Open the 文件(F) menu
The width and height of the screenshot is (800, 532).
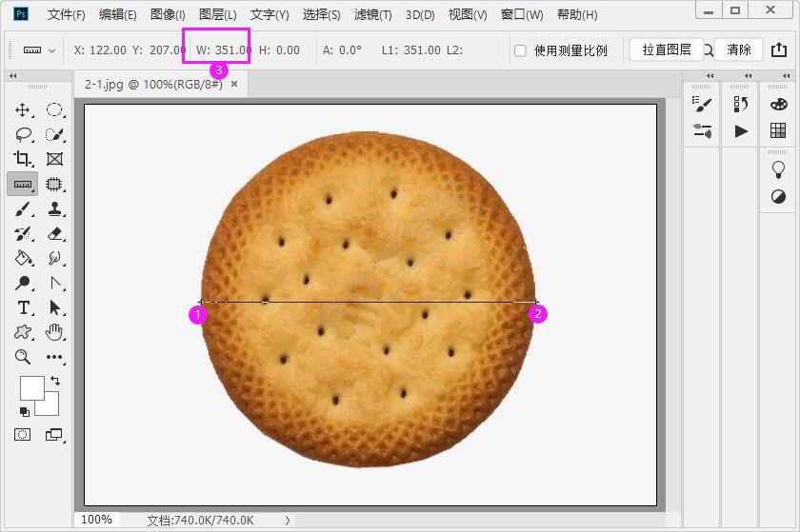[67, 15]
